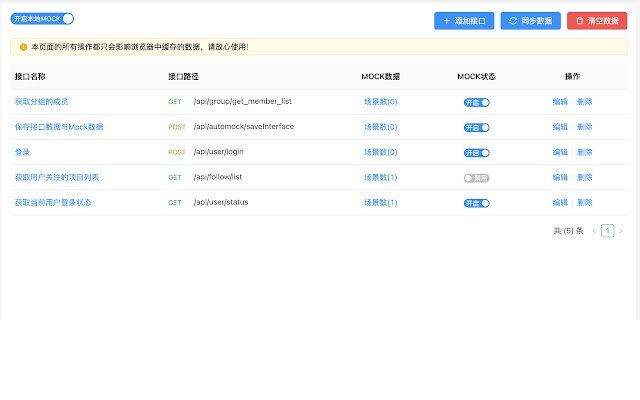Enable disabled MOCK switch for /api/follow/list
This screenshot has width=640, height=400.
476,178
